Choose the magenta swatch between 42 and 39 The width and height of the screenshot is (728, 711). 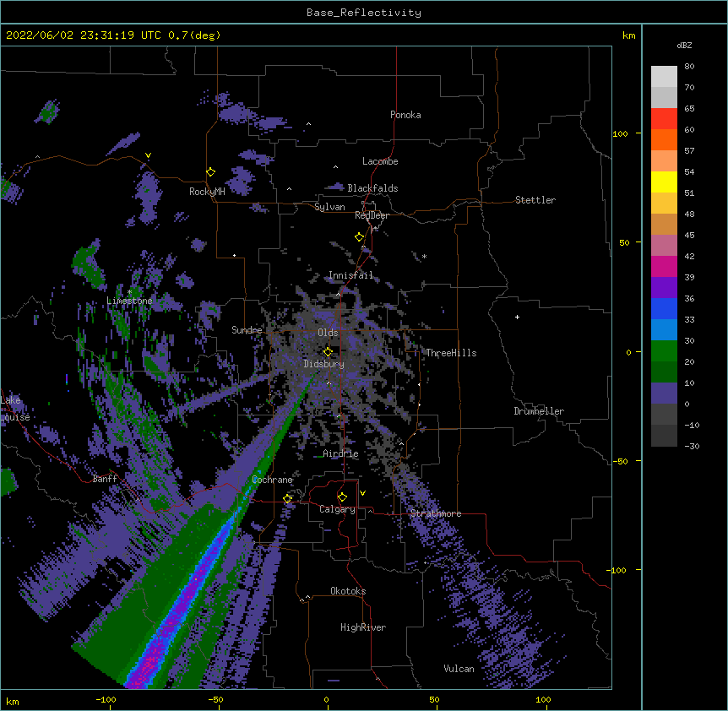[664, 266]
